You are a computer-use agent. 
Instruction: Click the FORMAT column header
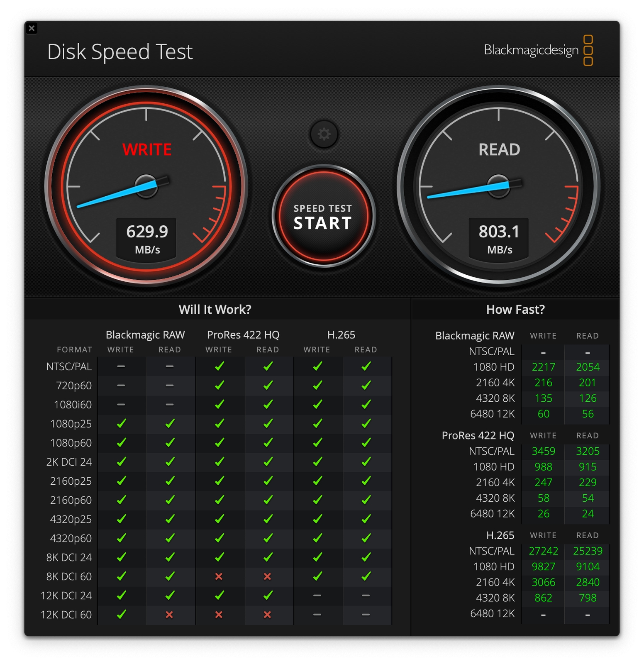pos(75,350)
